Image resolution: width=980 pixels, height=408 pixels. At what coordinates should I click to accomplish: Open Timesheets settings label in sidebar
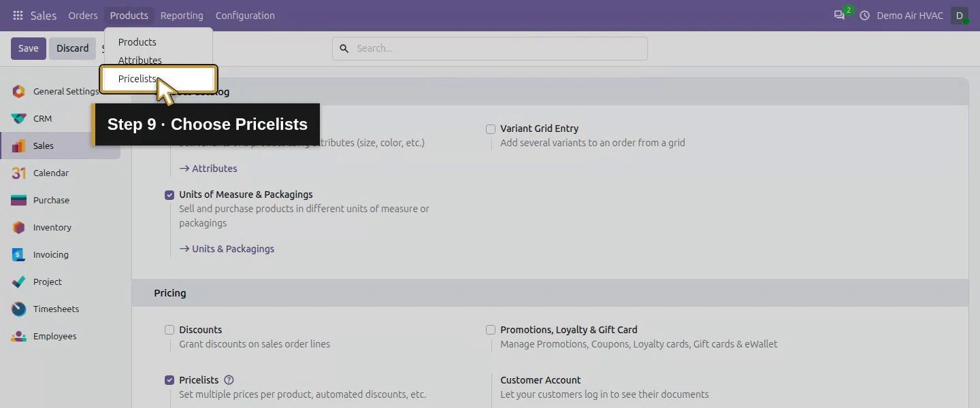tap(56, 309)
